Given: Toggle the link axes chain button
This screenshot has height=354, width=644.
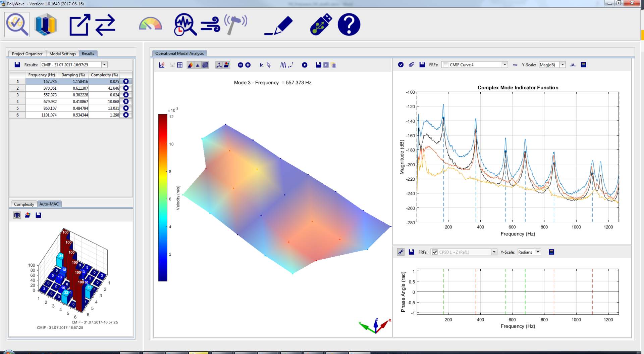Looking at the screenshot, I should pyautogui.click(x=400, y=252).
